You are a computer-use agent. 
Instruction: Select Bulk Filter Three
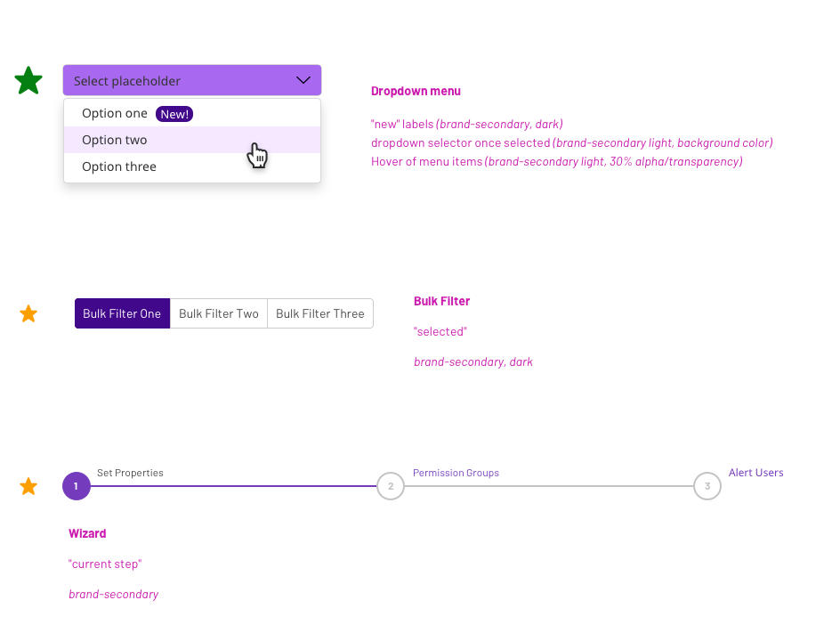pyautogui.click(x=320, y=313)
